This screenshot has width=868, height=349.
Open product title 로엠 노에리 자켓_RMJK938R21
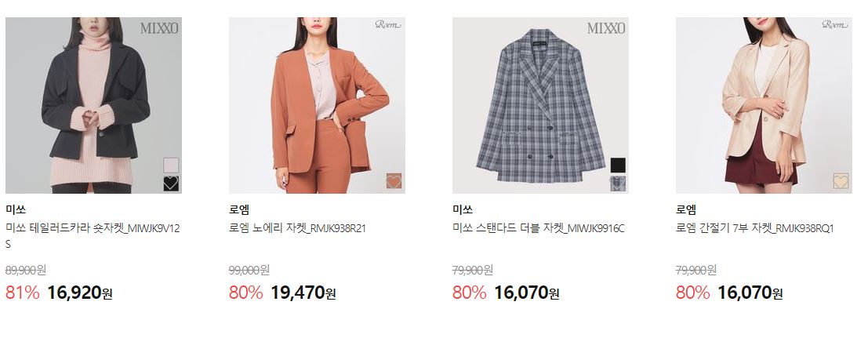297,228
